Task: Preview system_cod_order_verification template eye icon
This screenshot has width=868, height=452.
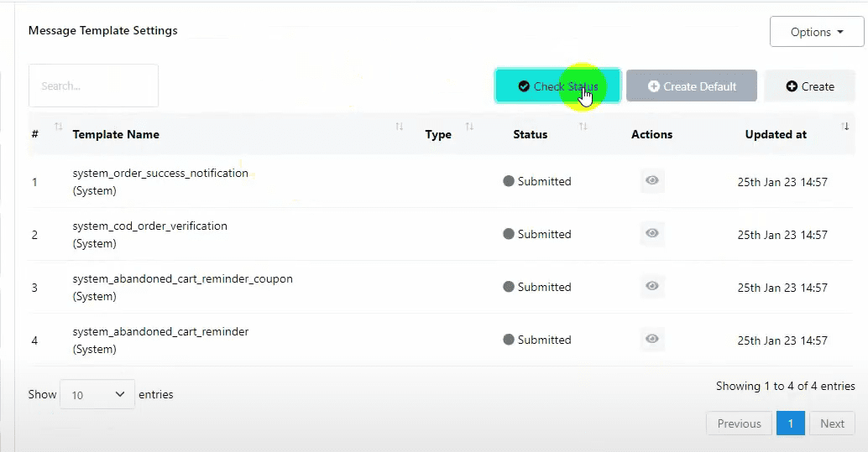Action: 652,234
